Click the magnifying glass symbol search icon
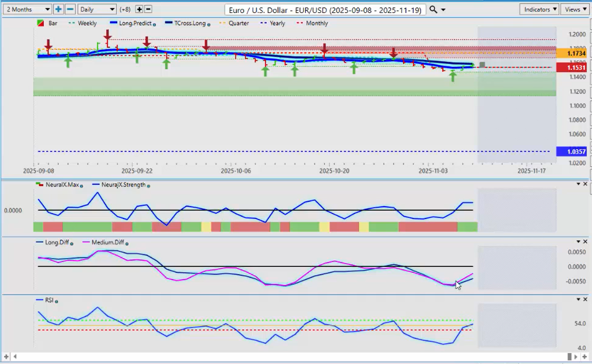 [433, 9]
